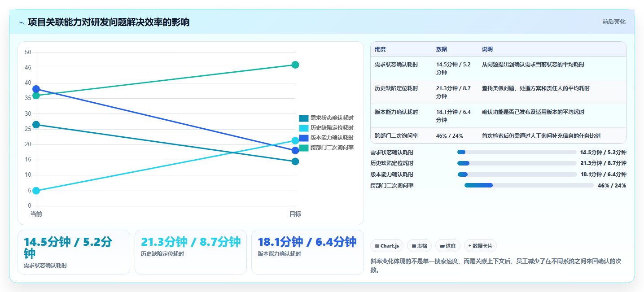Click the footer note starting 斜率变化体现的
This screenshot has width=644, height=292.
496,266
